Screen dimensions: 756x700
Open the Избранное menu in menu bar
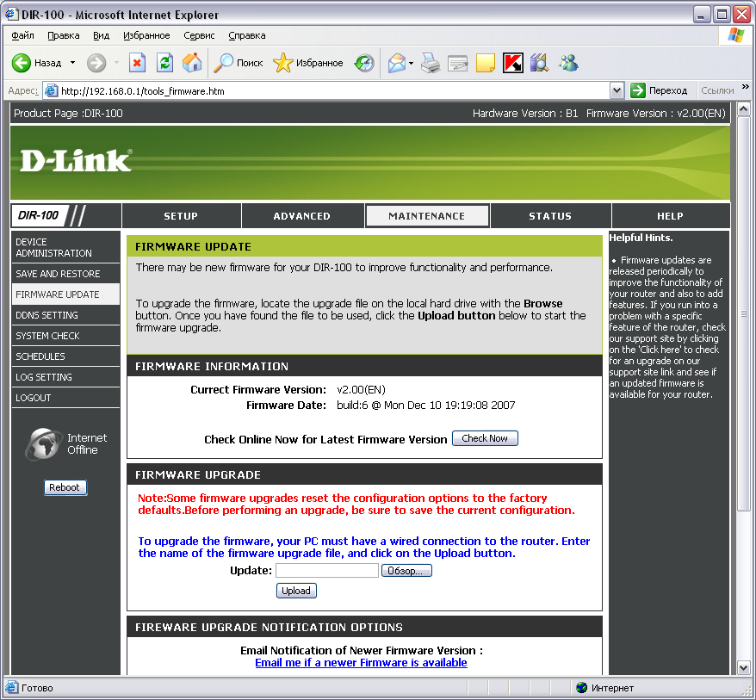[x=146, y=35]
